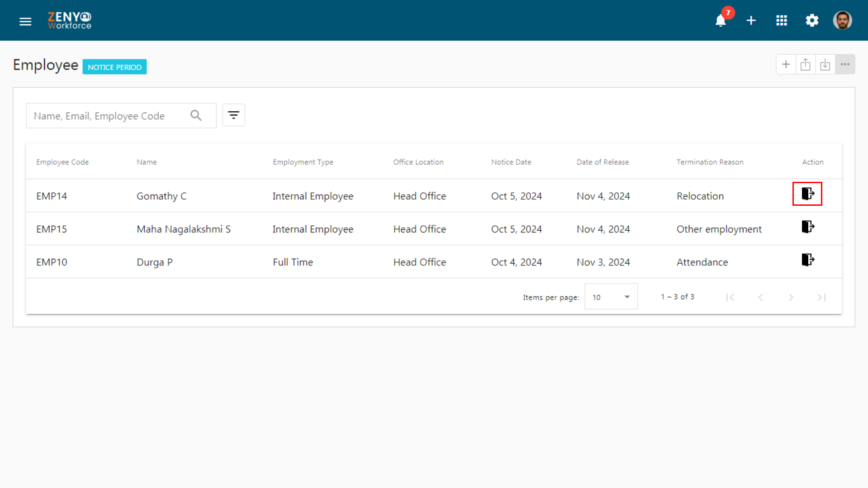Go to the previous page
The height and width of the screenshot is (488, 868).
[760, 297]
